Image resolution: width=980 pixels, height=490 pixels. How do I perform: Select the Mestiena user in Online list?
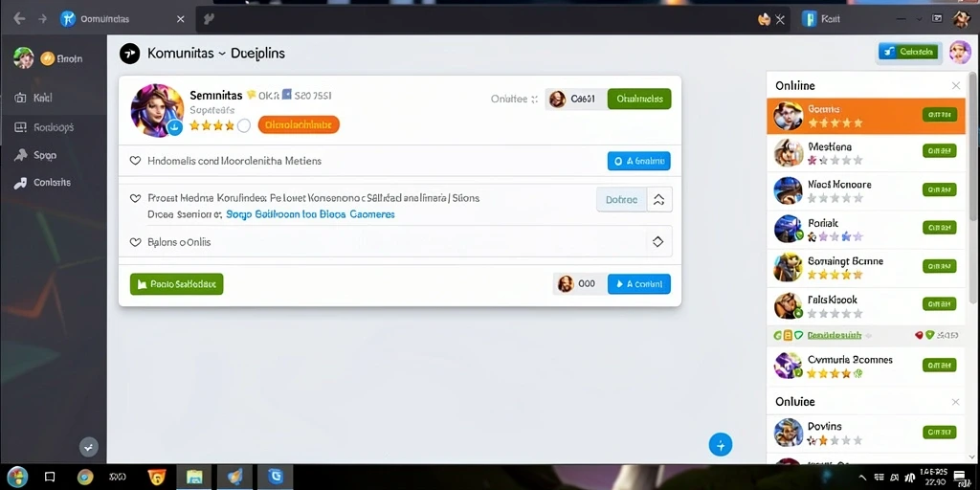[865, 152]
